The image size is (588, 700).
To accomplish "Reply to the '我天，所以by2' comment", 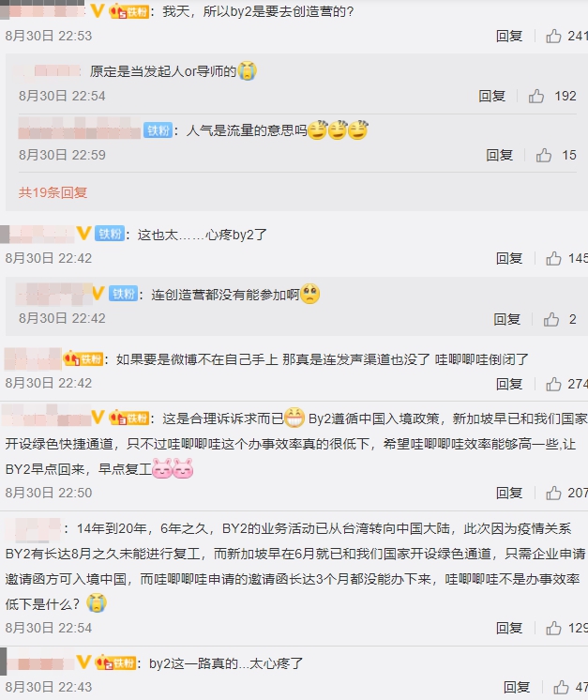I will (x=509, y=36).
